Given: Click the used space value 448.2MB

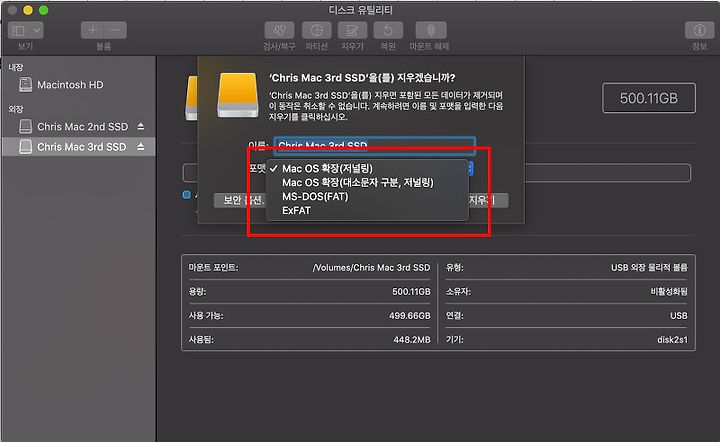Looking at the screenshot, I should (x=412, y=340).
